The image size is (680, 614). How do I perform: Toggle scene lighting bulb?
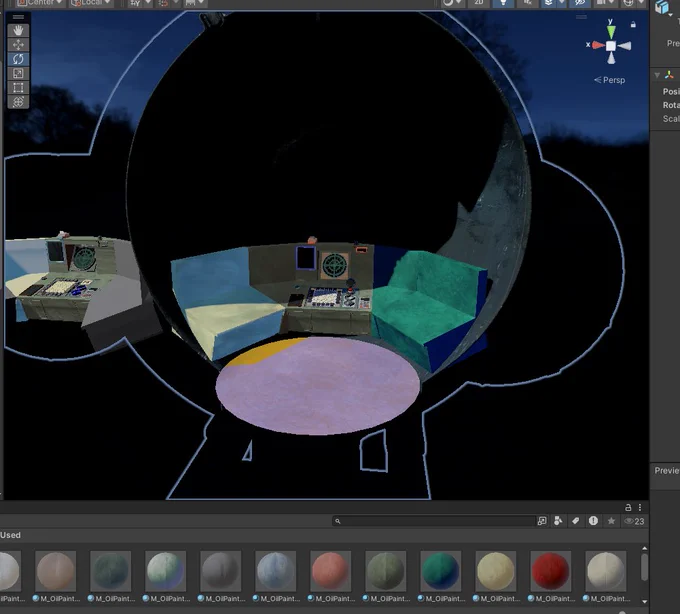[x=503, y=3]
